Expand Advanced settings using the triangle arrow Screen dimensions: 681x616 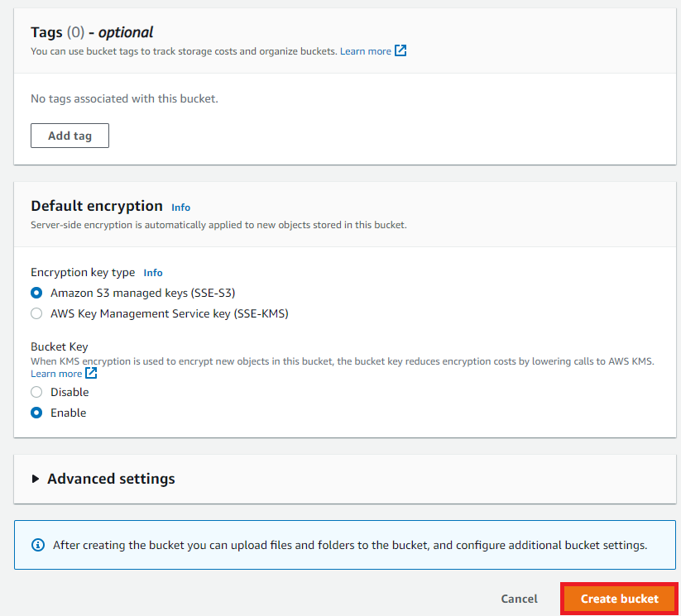click(36, 479)
